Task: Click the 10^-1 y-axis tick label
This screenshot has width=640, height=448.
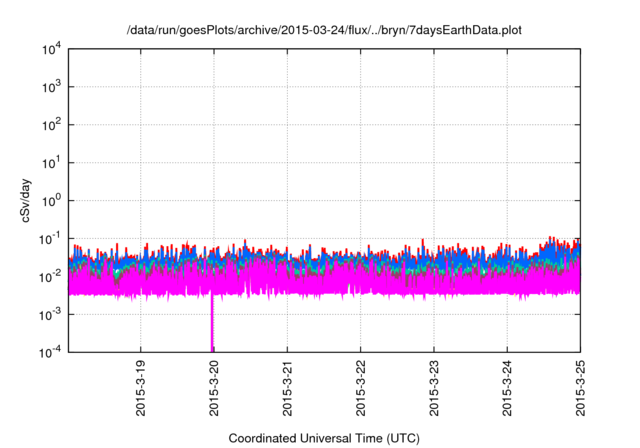Action: click(51, 239)
